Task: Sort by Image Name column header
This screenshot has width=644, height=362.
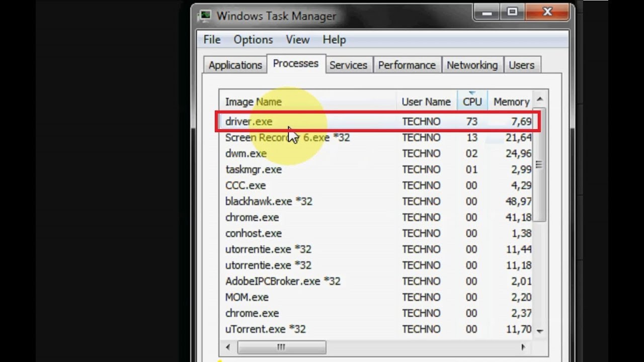Action: tap(308, 102)
